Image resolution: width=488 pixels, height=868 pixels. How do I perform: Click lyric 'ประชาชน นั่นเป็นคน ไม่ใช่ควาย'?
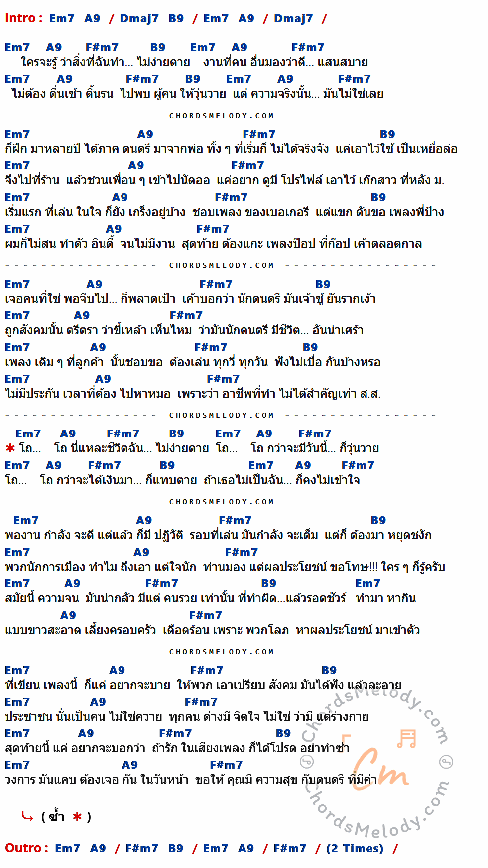(x=84, y=717)
